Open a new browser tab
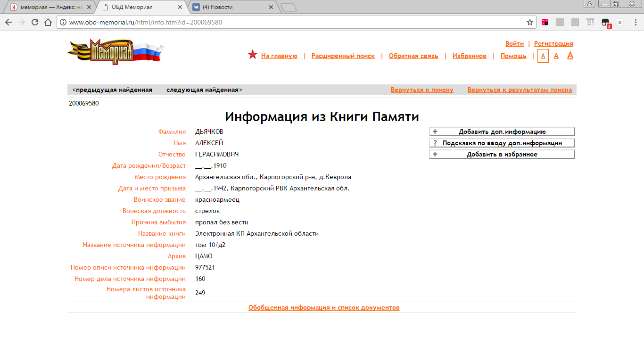Viewport: 644px width, 362px height. [x=288, y=7]
